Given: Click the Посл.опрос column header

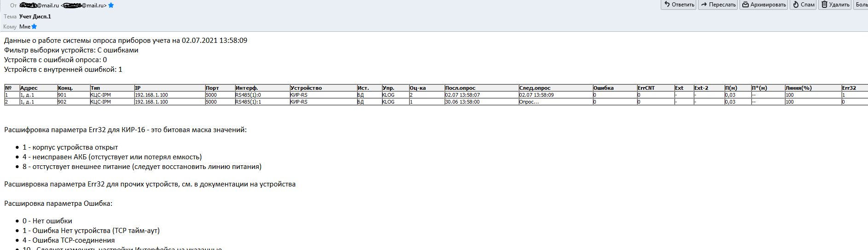Looking at the screenshot, I should 460,88.
